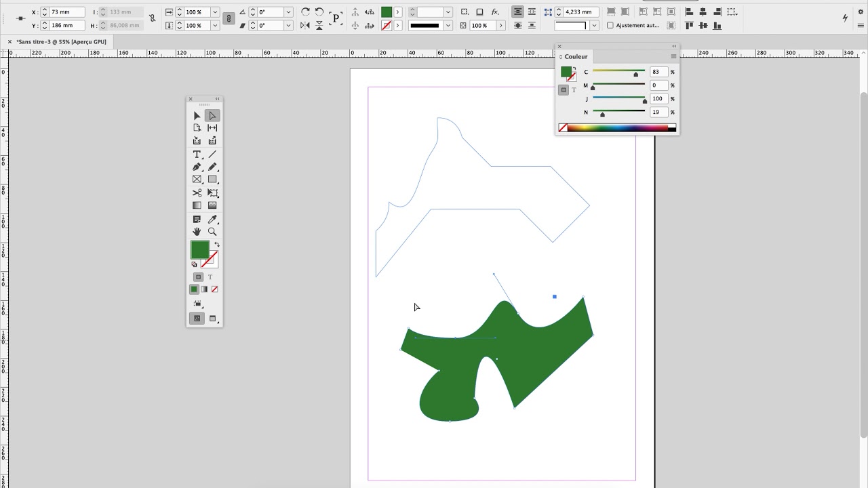Click the stroke weight field 4,233 mm
This screenshot has height=488, width=868.
[x=583, y=12]
